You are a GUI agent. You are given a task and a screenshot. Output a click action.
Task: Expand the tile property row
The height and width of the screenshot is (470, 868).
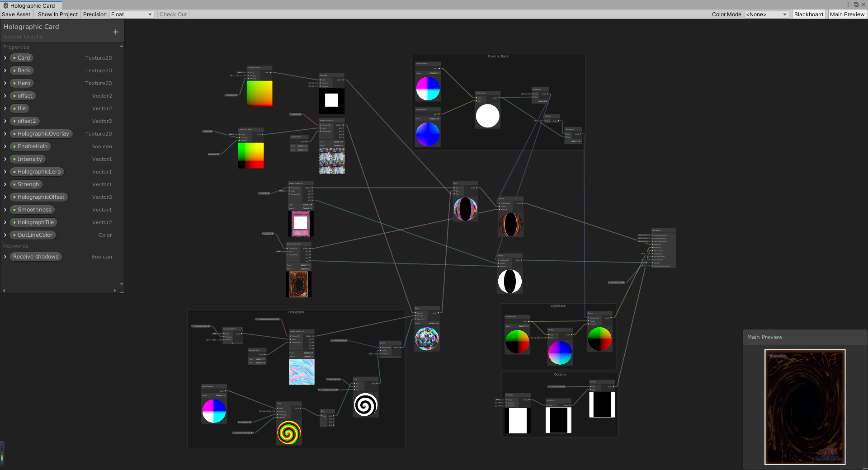click(5, 108)
